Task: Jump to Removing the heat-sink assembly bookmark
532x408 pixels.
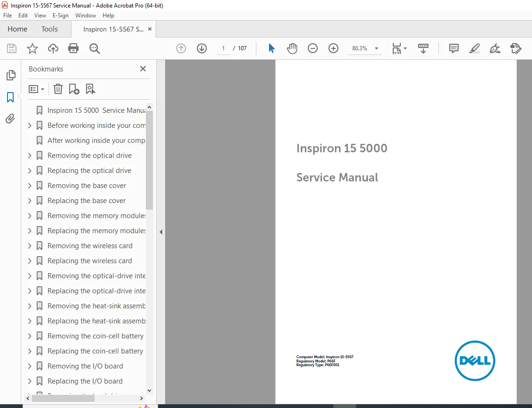Action: (97, 306)
